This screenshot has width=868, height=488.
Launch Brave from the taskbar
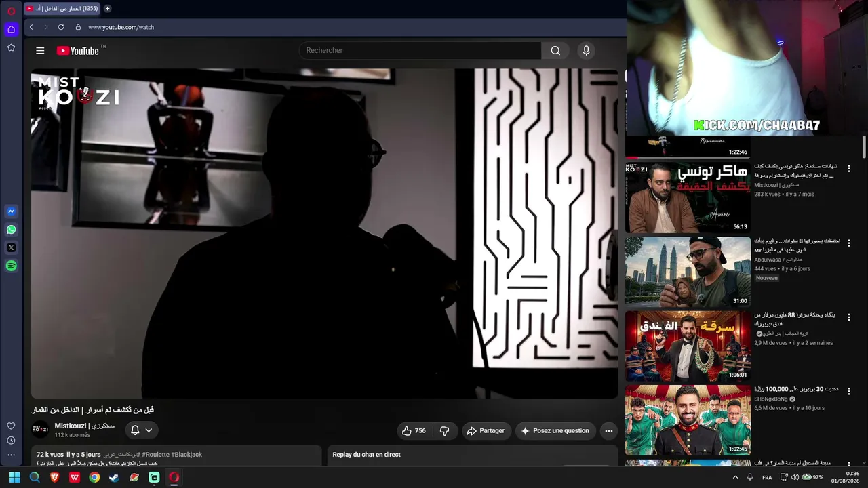[55, 477]
